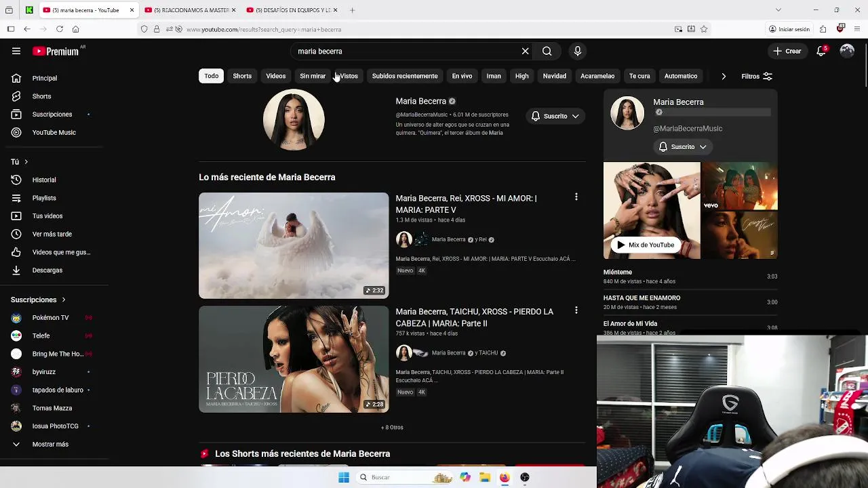This screenshot has height=488, width=868.
Task: Select the Sin mirar filter chip
Action: pyautogui.click(x=313, y=76)
